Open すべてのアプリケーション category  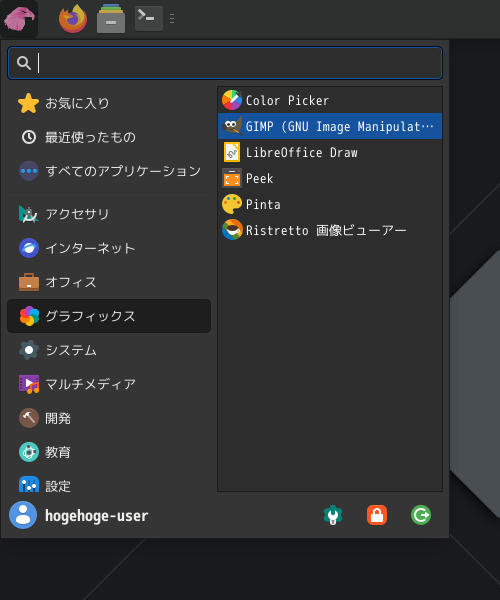[x=109, y=171]
